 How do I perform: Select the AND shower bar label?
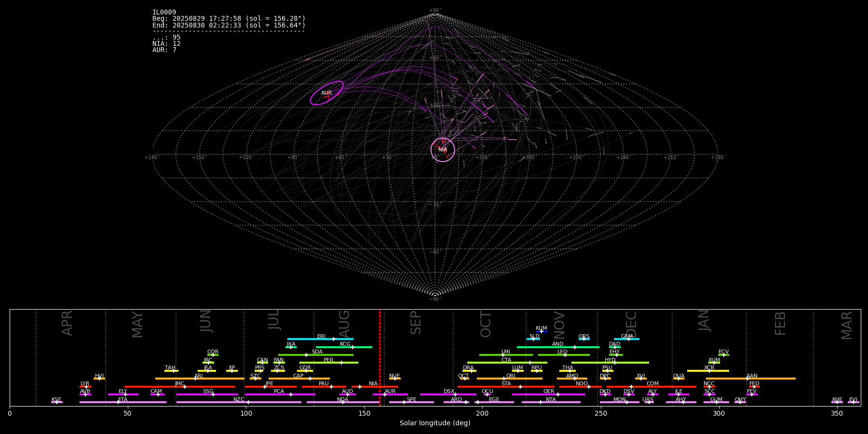click(558, 344)
